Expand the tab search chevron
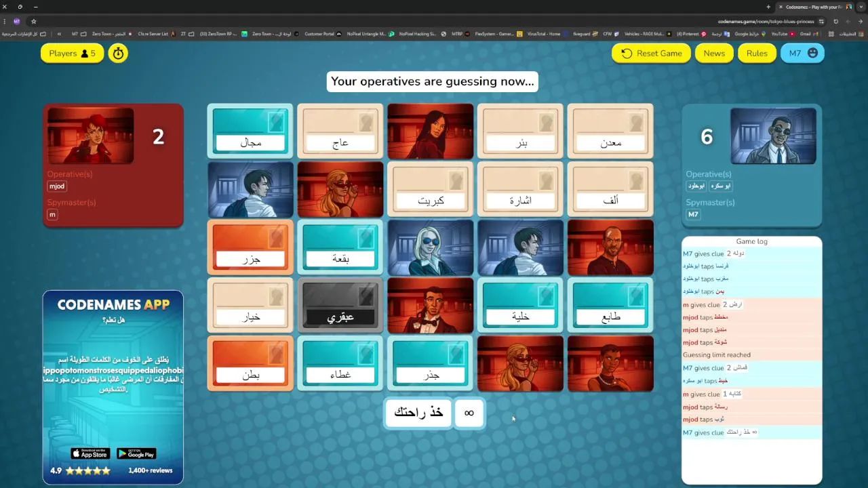This screenshot has height=488, width=868. 860,7
